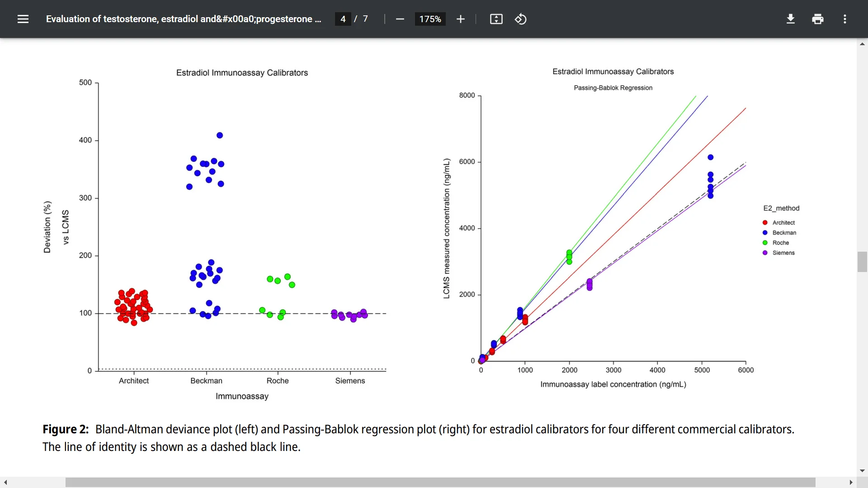Click the 'Roche' x-axis label on left chart
868x488 pixels.
[278, 381]
